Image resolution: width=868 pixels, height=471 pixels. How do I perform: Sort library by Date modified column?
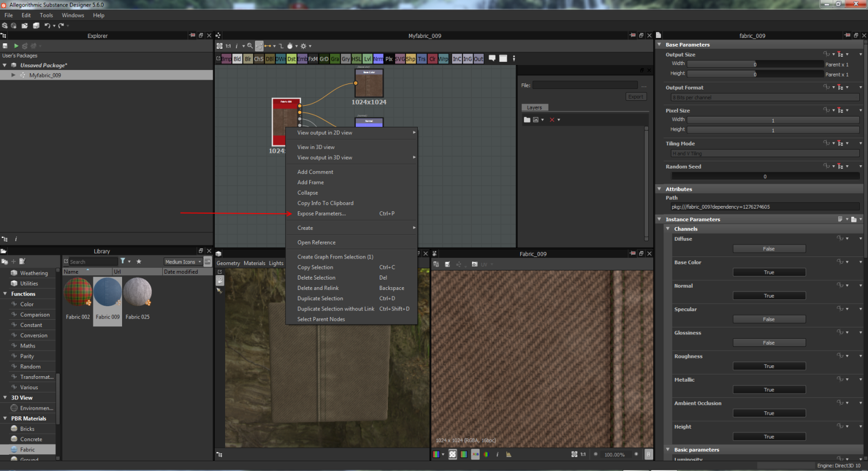pyautogui.click(x=187, y=272)
